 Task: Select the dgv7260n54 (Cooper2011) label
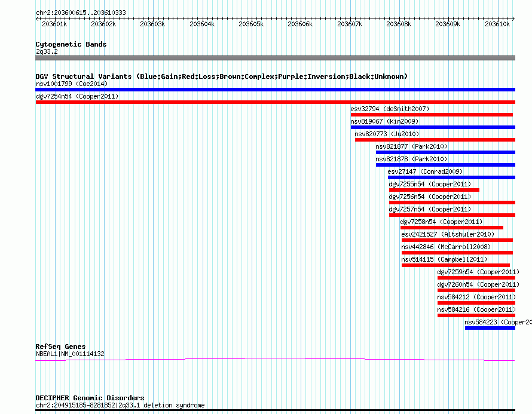[478, 284]
